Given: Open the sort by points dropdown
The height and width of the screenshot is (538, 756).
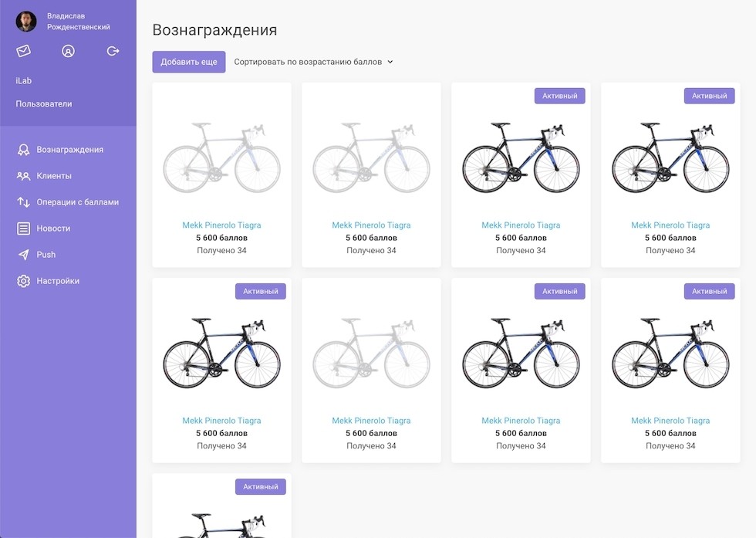Looking at the screenshot, I should (308, 62).
